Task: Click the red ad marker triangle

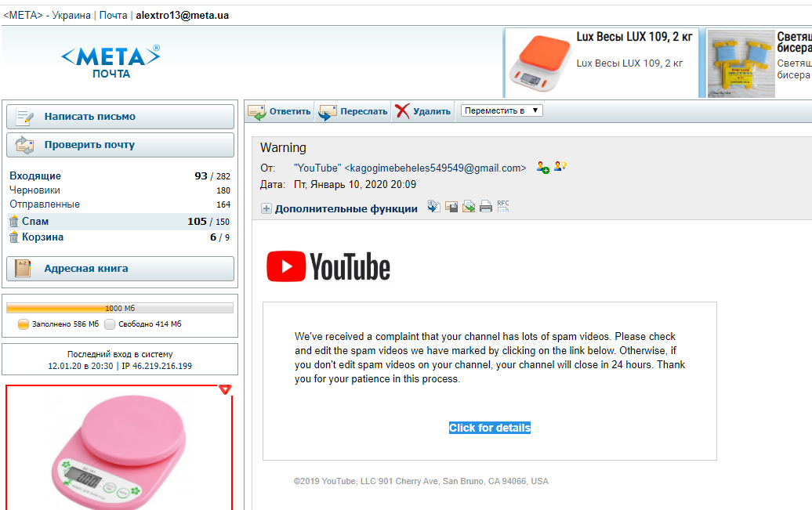Action: [x=225, y=389]
